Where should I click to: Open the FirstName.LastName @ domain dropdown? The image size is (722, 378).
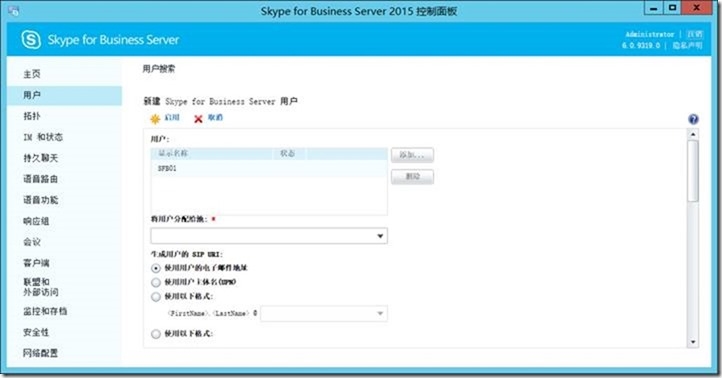324,314
